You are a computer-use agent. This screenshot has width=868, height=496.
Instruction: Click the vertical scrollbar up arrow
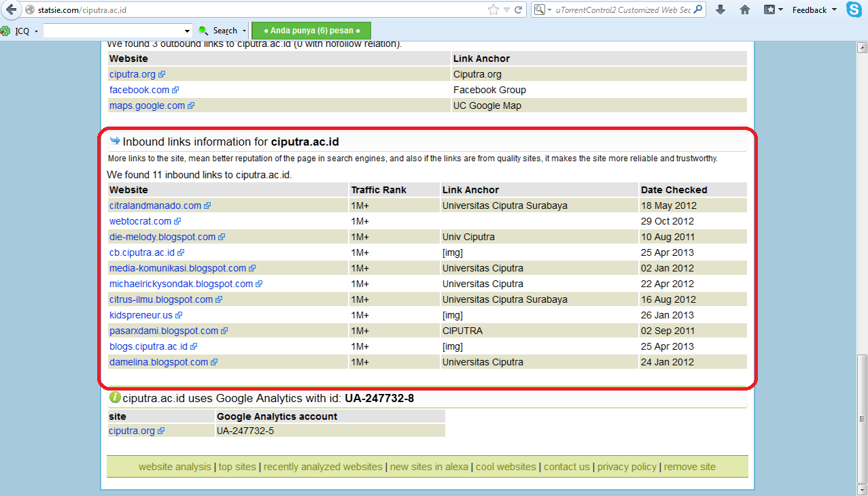pos(862,47)
